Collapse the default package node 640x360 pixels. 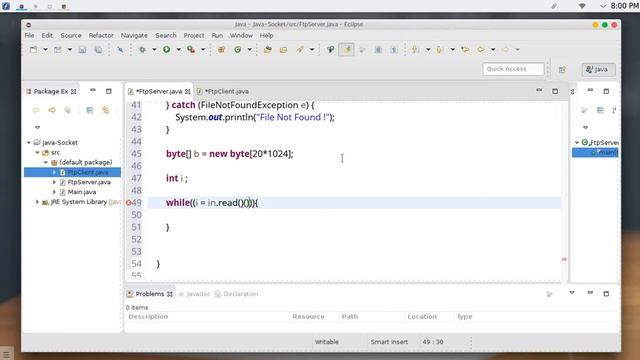click(x=46, y=162)
